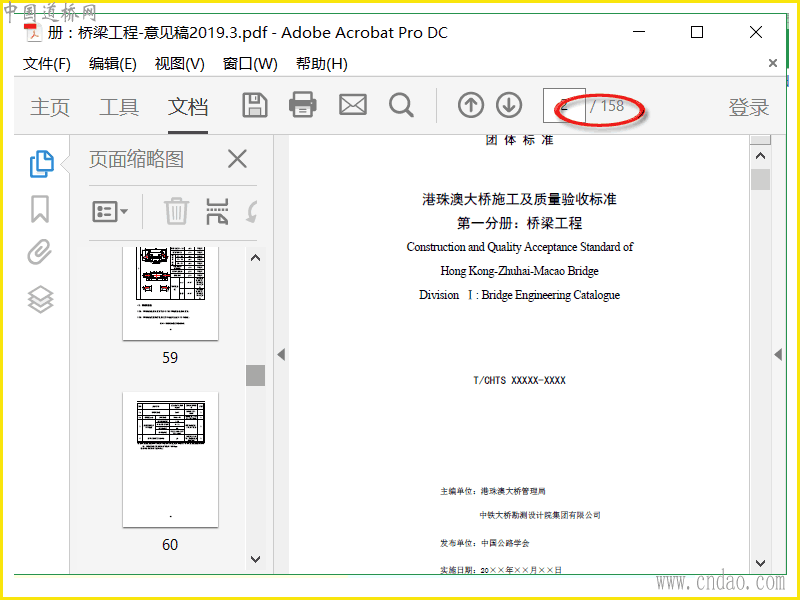The height and width of the screenshot is (600, 800).
Task: Click the 港珠澳大桥施工及质量验收标准 title text
Action: coord(519,199)
